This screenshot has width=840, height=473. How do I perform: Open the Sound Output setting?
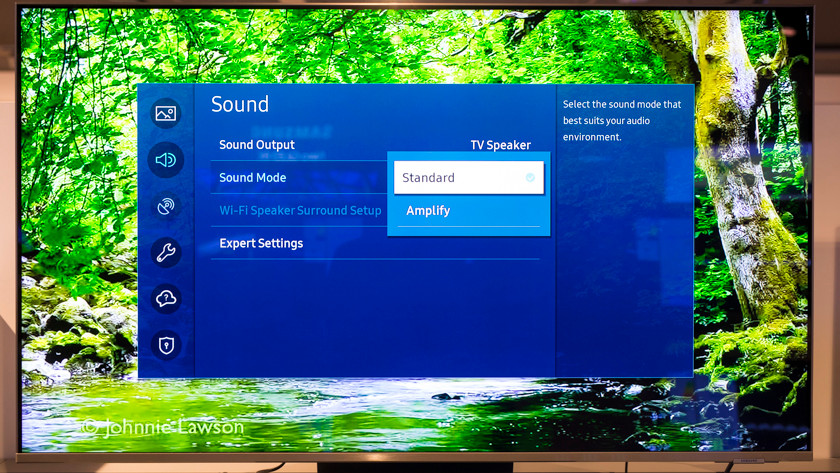(x=375, y=145)
